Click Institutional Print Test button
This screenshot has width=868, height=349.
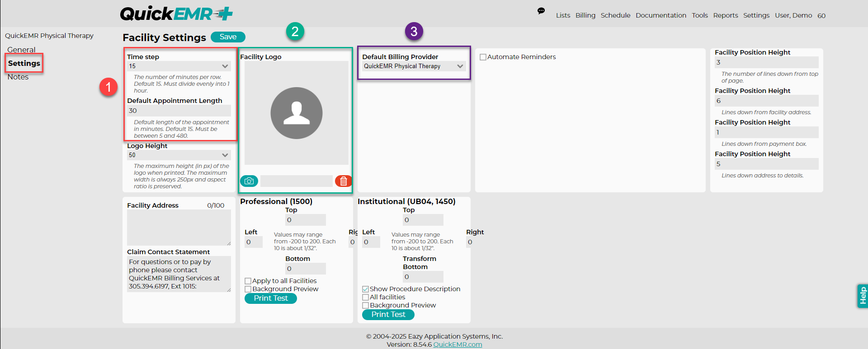pyautogui.click(x=388, y=315)
